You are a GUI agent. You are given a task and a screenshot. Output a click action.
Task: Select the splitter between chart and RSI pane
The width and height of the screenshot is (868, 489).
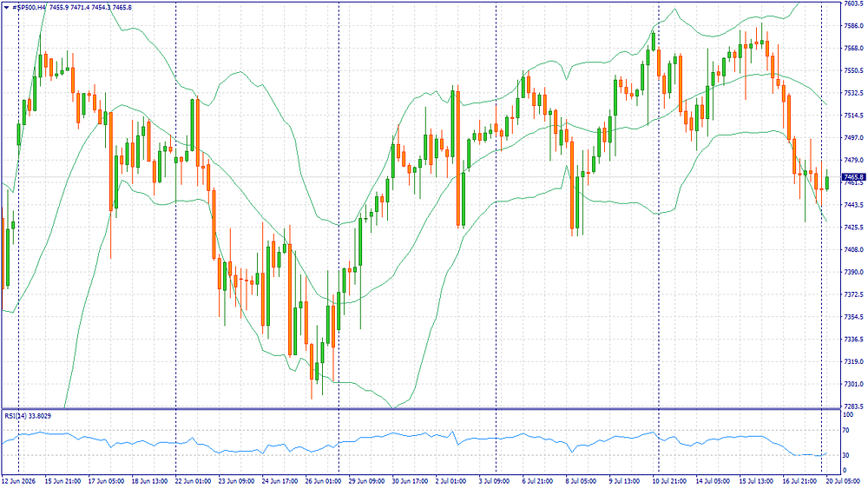pyautogui.click(x=421, y=410)
